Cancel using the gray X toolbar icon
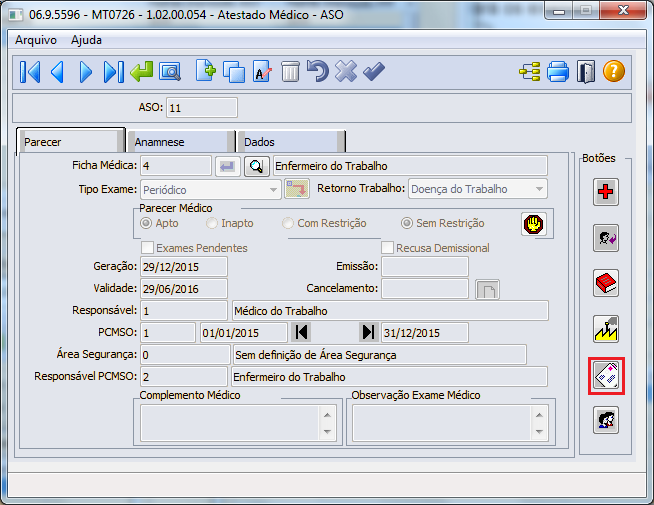The image size is (654, 505). (x=346, y=71)
